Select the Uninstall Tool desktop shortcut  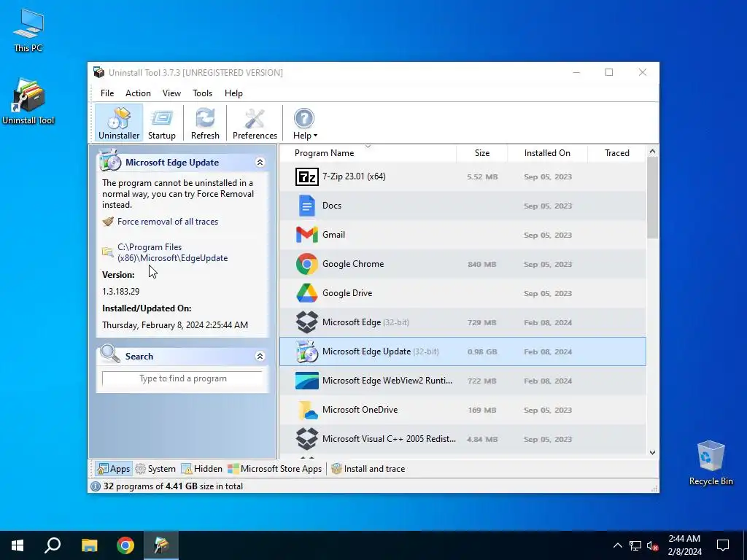point(28,102)
